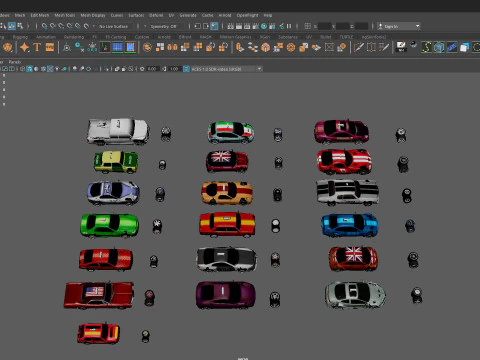Switch to the Substance shelf tab
Image resolution: width=480 pixels, height=360 pixels.
(288, 37)
